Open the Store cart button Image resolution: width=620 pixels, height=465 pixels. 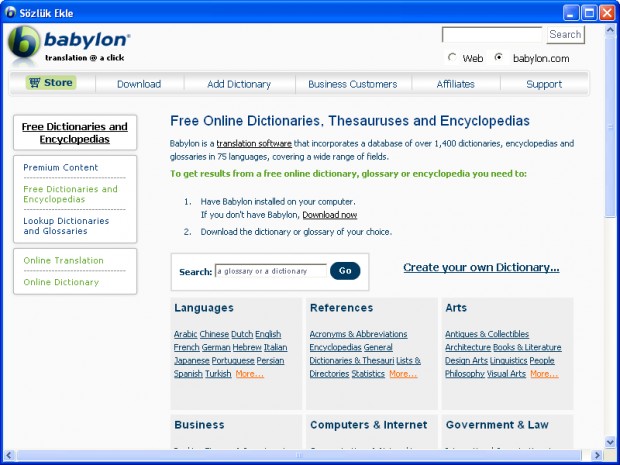coord(51,83)
